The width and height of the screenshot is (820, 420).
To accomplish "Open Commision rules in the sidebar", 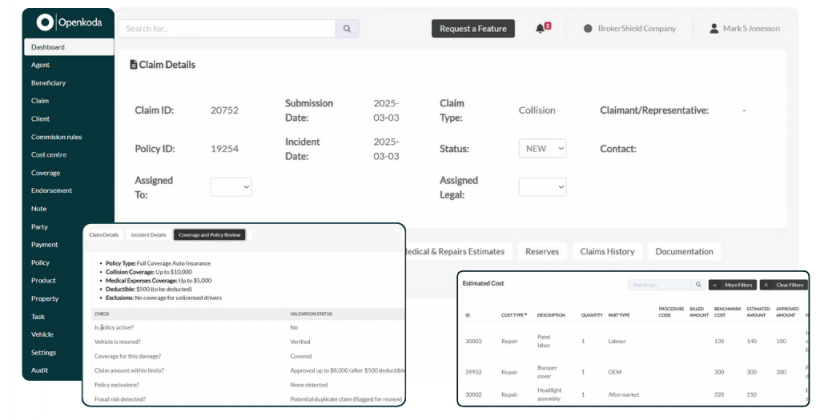I will pyautogui.click(x=56, y=137).
